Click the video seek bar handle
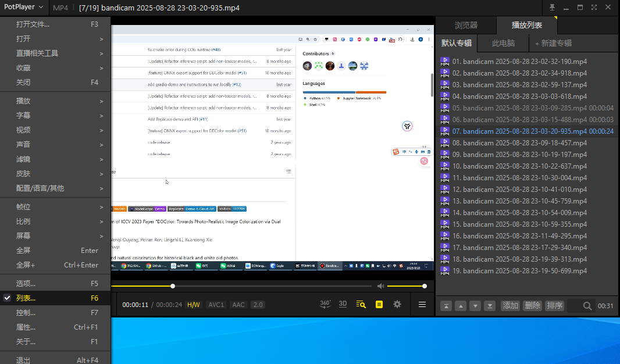620x364 pixels. point(173,286)
